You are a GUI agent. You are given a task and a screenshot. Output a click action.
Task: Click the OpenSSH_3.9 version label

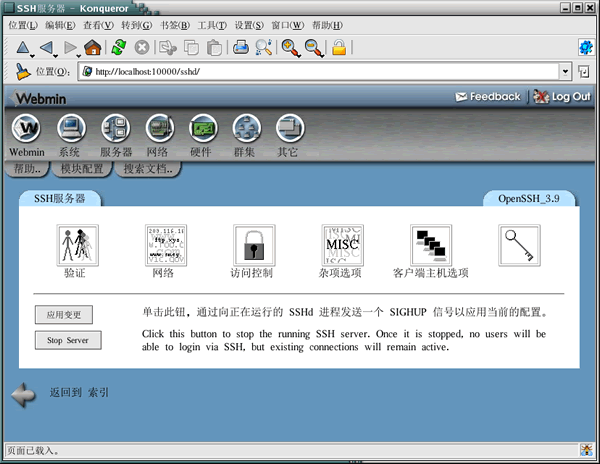pyautogui.click(x=529, y=199)
